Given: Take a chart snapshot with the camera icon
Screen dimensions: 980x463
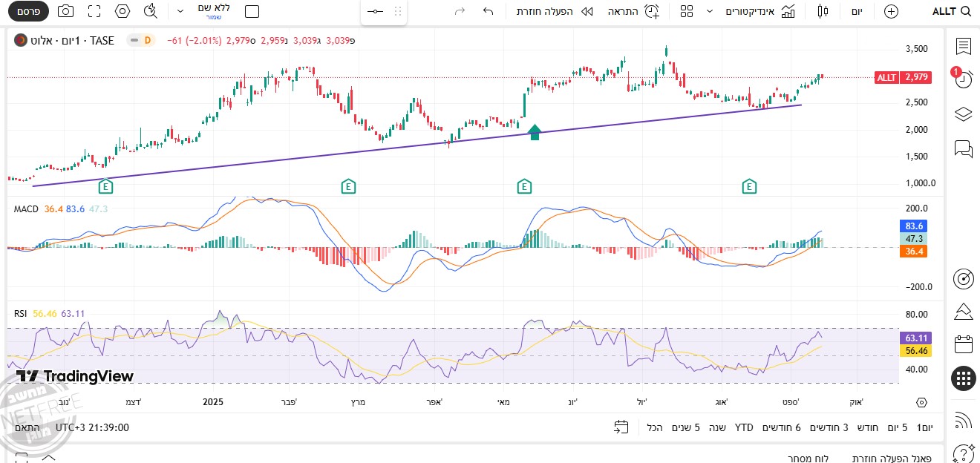Looking at the screenshot, I should coord(65,11).
